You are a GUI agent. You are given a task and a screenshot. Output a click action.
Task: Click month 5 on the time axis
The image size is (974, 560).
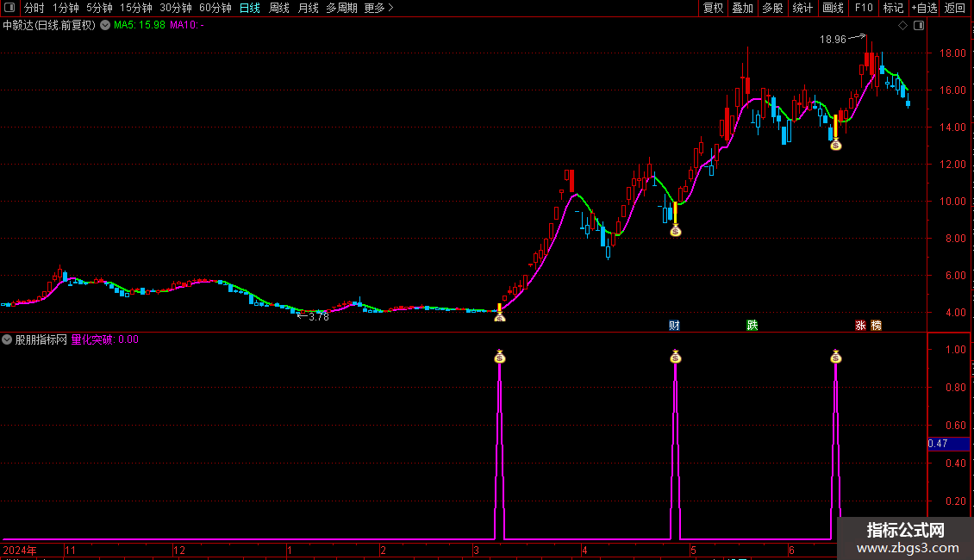tap(693, 550)
